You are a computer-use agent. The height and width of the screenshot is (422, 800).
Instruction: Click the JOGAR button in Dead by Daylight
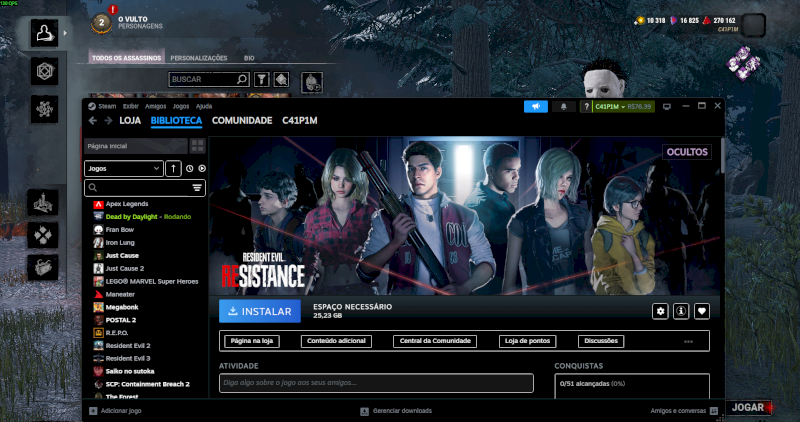pos(748,407)
